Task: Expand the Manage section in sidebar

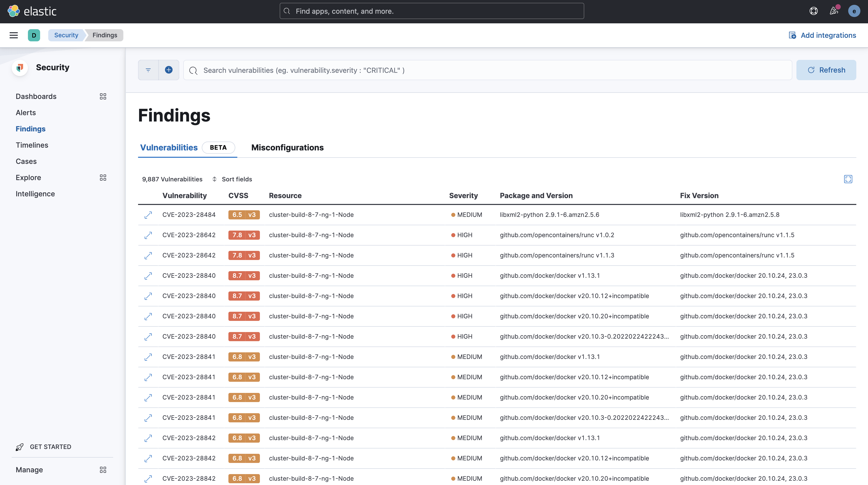Action: pyautogui.click(x=103, y=470)
